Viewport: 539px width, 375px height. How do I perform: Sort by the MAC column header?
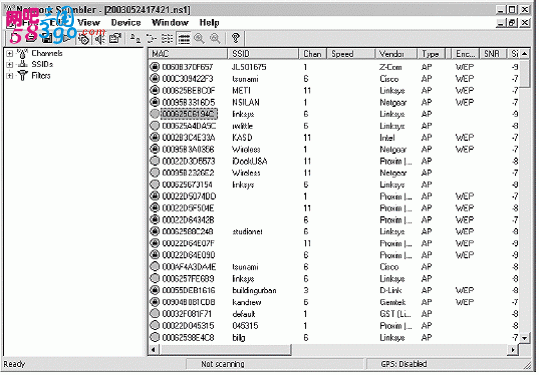tap(188, 54)
